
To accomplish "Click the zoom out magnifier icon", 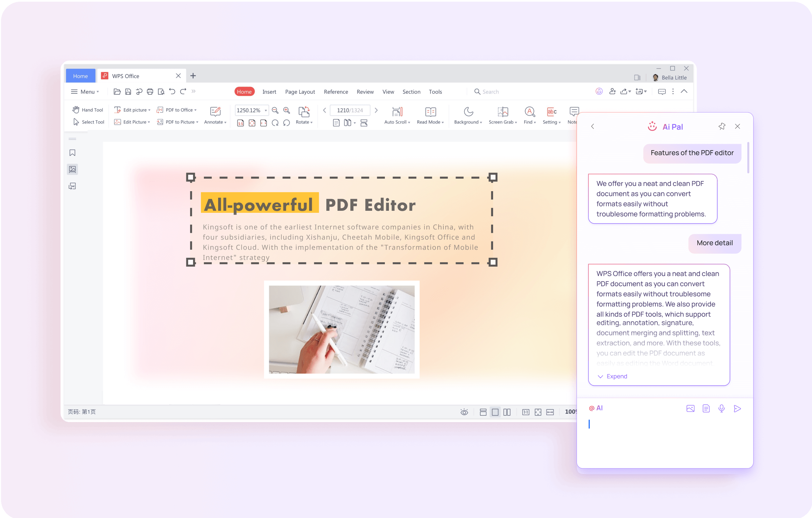I will point(275,110).
